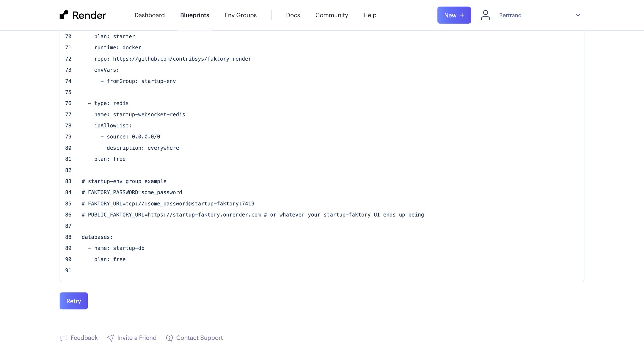Click the 'databases:' line
The width and height of the screenshot is (644, 356).
97,237
